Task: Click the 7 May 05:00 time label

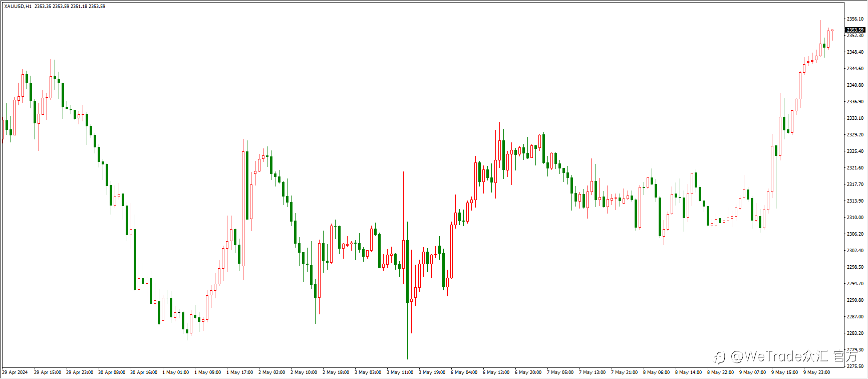Action: click(x=560, y=372)
